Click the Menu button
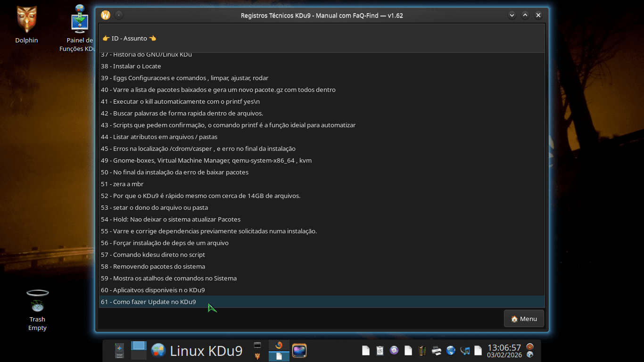The height and width of the screenshot is (362, 644). pyautogui.click(x=524, y=319)
